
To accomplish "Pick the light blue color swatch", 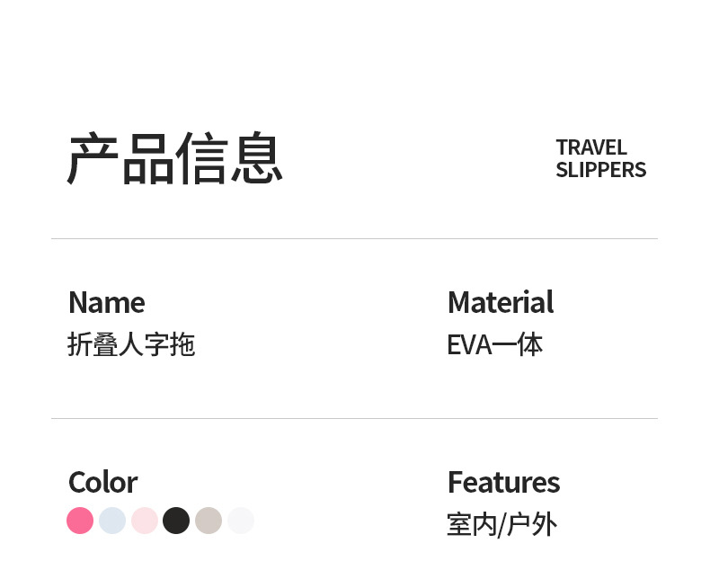I will pyautogui.click(x=112, y=521).
